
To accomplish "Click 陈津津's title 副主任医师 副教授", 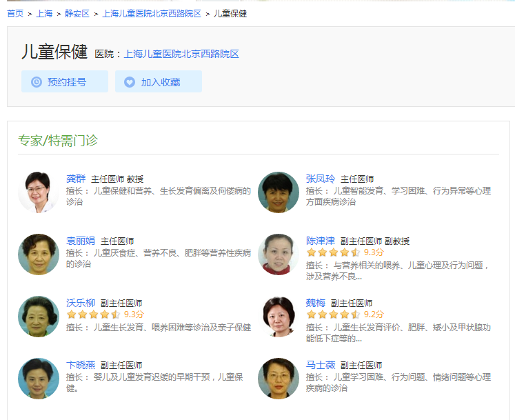I will [x=375, y=241].
